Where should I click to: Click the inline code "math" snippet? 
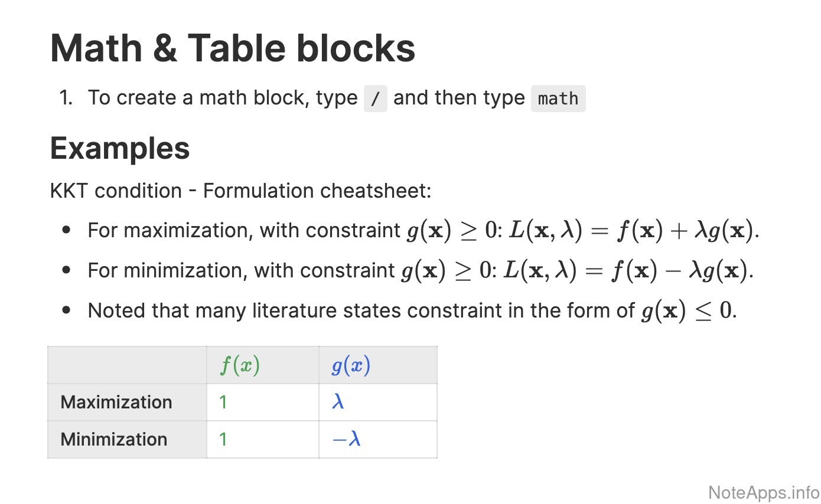[x=558, y=99]
